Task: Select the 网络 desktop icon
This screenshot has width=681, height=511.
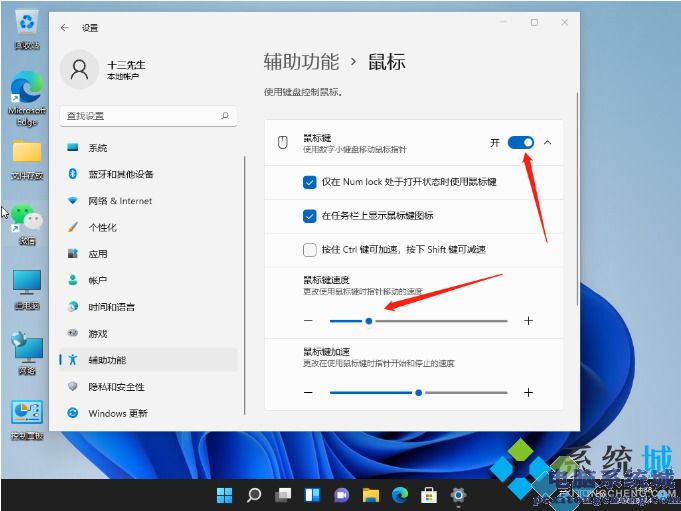Action: tap(27, 353)
